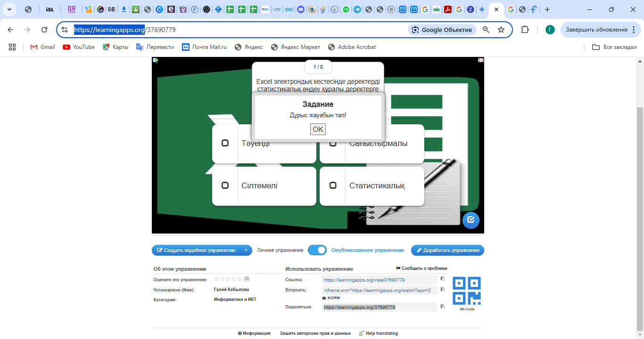Click the Google Объектив button
644x339 pixels.
click(442, 30)
